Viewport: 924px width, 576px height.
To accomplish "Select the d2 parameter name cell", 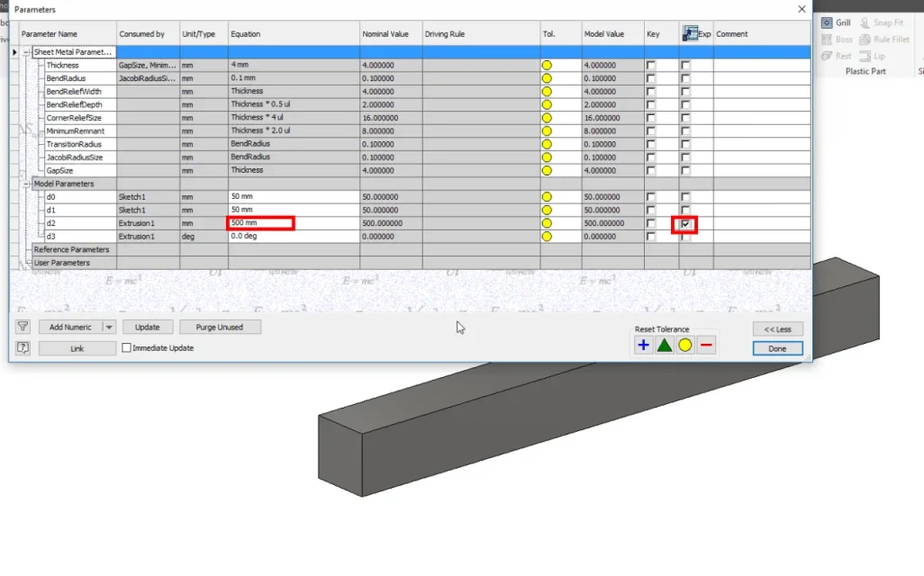I will pyautogui.click(x=80, y=223).
